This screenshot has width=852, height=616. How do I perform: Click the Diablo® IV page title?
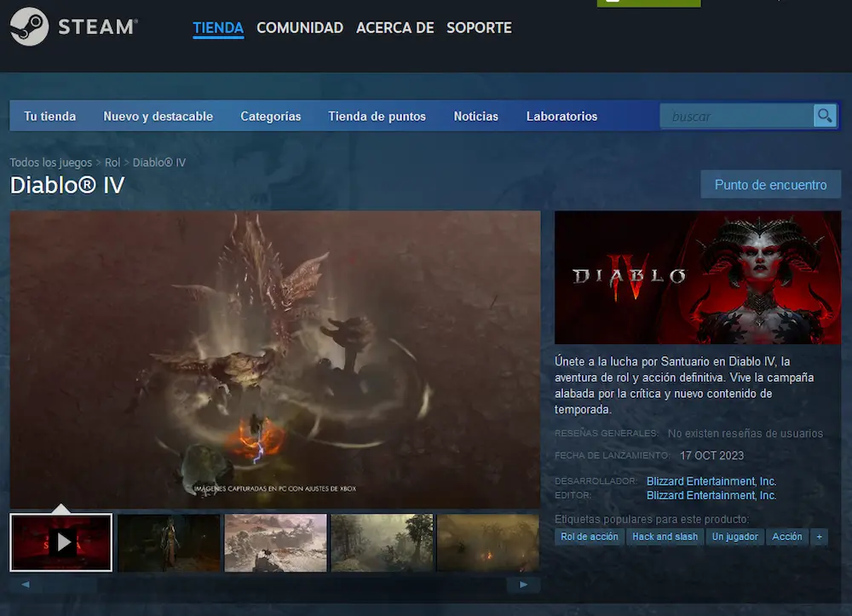tap(67, 185)
